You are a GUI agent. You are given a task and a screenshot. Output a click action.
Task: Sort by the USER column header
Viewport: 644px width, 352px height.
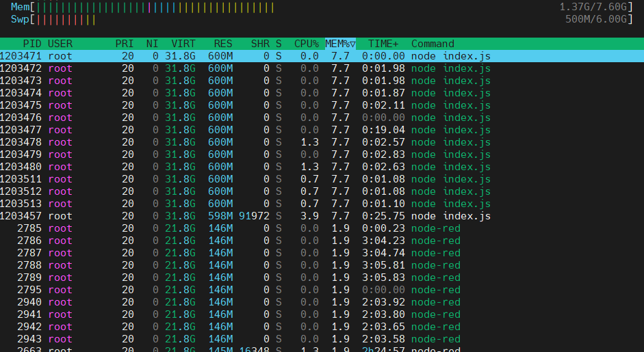60,44
